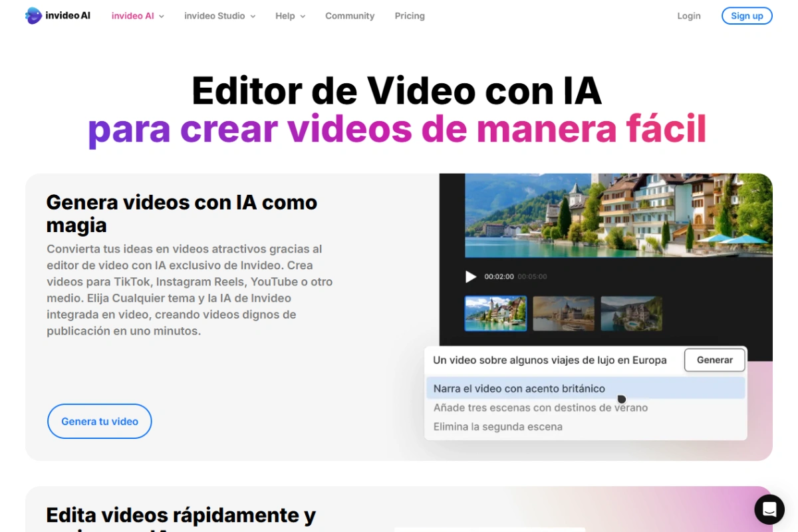
Task: Click the second scene thumbnail
Action: point(563,313)
